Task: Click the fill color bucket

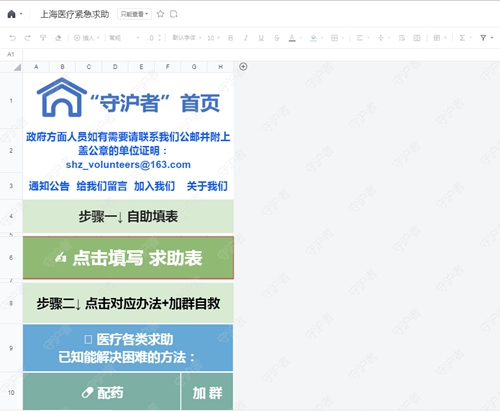Action: (x=313, y=38)
